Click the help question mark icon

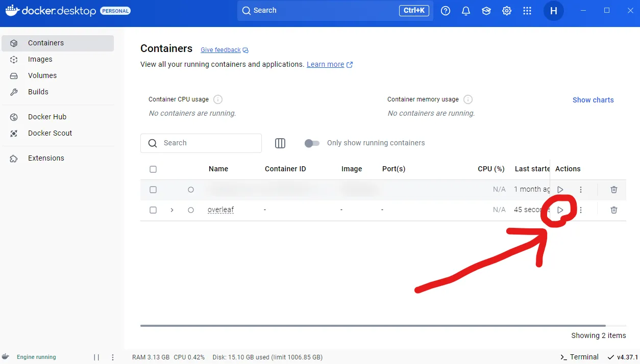point(446,11)
